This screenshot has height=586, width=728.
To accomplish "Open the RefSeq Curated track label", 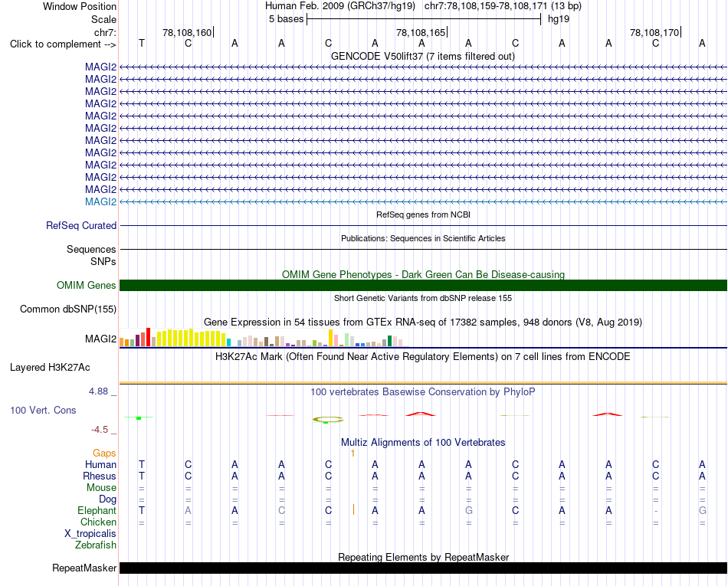I will [80, 225].
